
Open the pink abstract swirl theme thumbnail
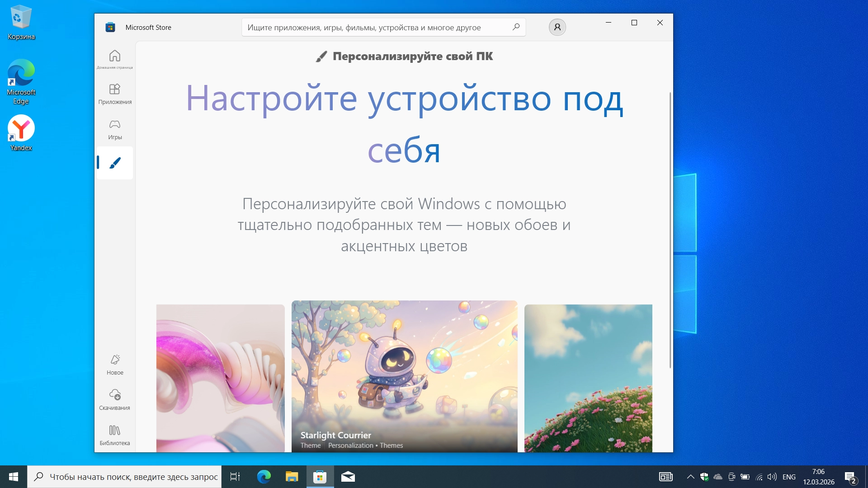tap(220, 378)
